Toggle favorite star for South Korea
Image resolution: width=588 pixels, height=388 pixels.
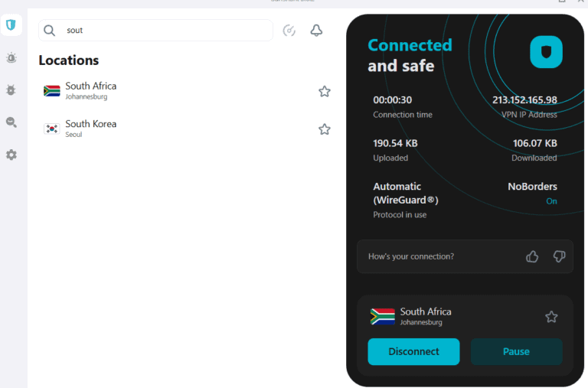(325, 129)
